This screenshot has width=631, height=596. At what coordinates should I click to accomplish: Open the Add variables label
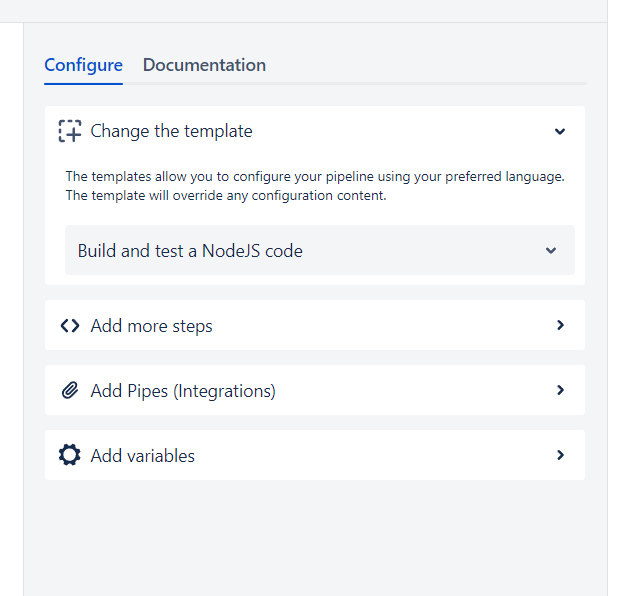pos(142,456)
